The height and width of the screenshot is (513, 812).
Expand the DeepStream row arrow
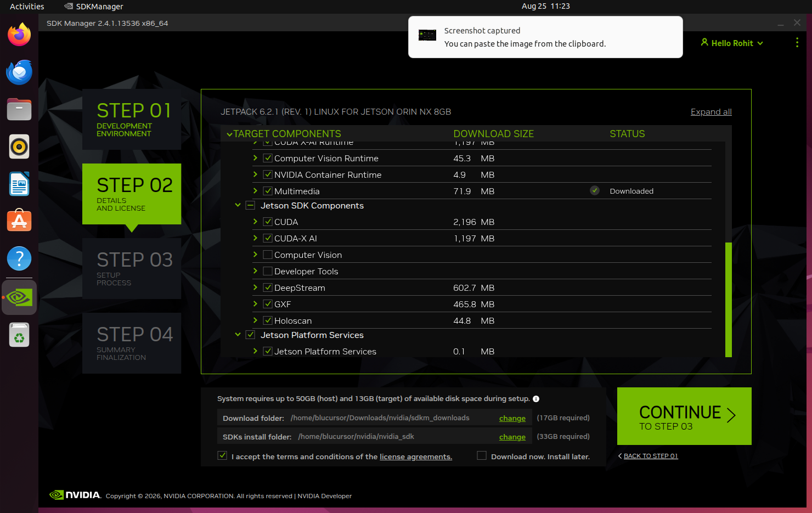(x=255, y=287)
